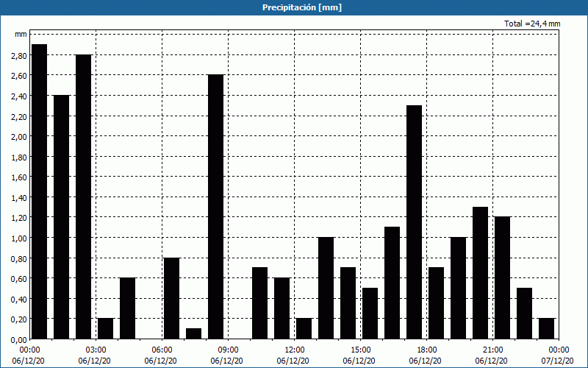Image resolution: width=588 pixels, height=368 pixels.
Task: Select the 0,20 mm bar starting at 12:00
Action: coord(304,328)
